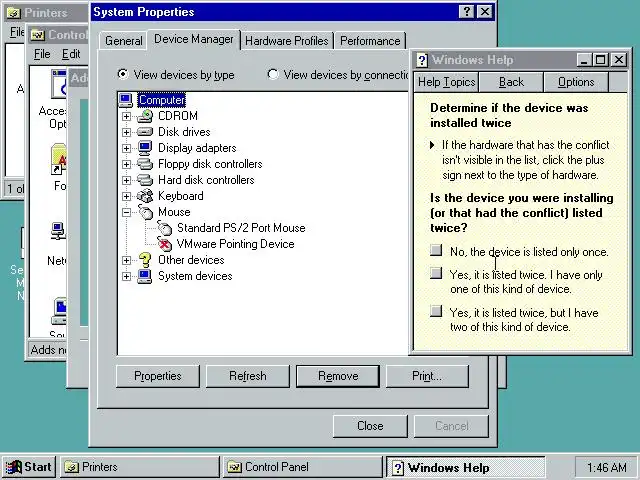Choose Yes, listed twice, only one device
Screen dimensions: 640x480
point(436,273)
